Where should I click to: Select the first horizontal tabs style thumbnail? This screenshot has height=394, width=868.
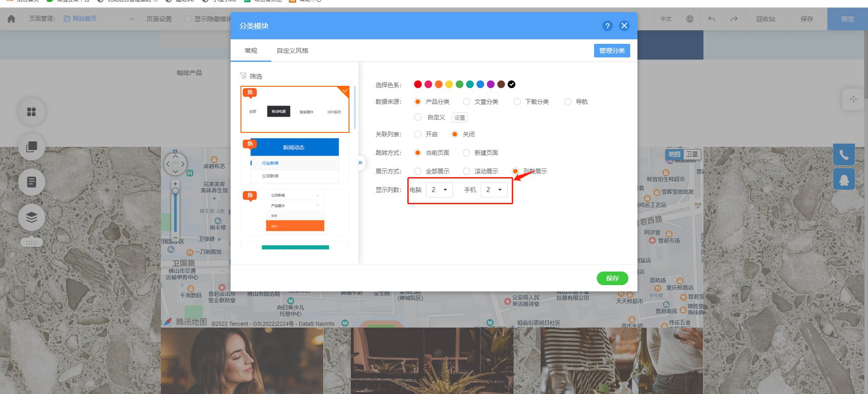[295, 109]
